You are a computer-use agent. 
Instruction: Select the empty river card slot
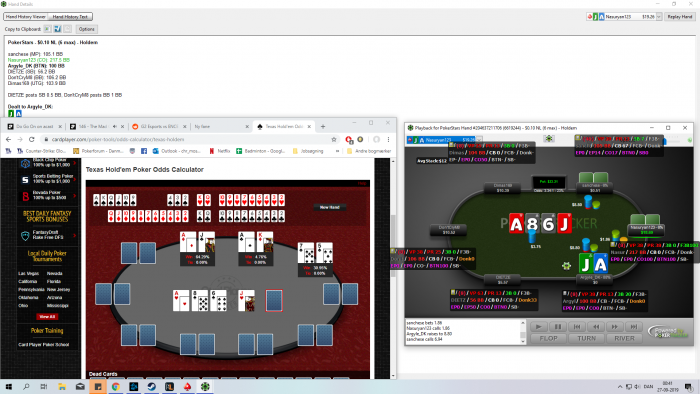[x=274, y=300]
